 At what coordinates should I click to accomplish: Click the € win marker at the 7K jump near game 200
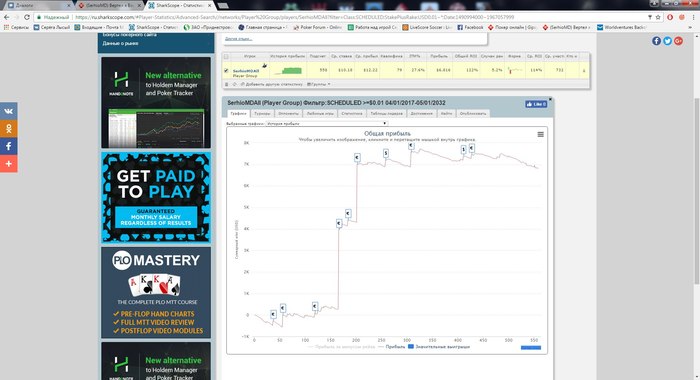click(x=357, y=157)
